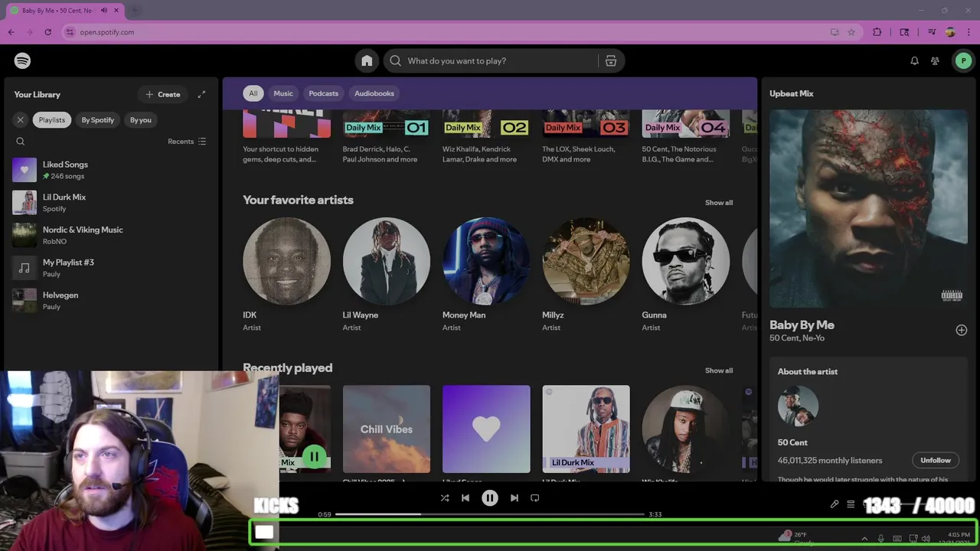Open Chrome media controls music-note icon
The width and height of the screenshot is (980, 551).
click(x=932, y=32)
